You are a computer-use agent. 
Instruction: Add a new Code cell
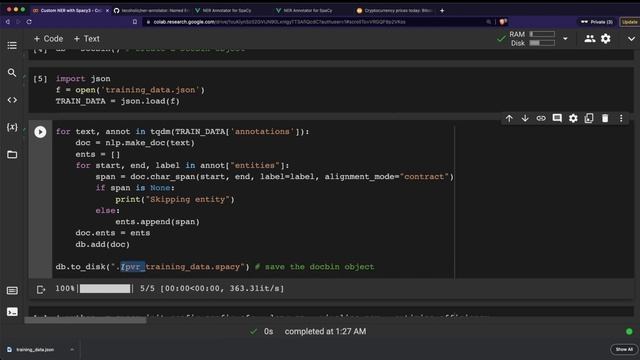(x=48, y=39)
